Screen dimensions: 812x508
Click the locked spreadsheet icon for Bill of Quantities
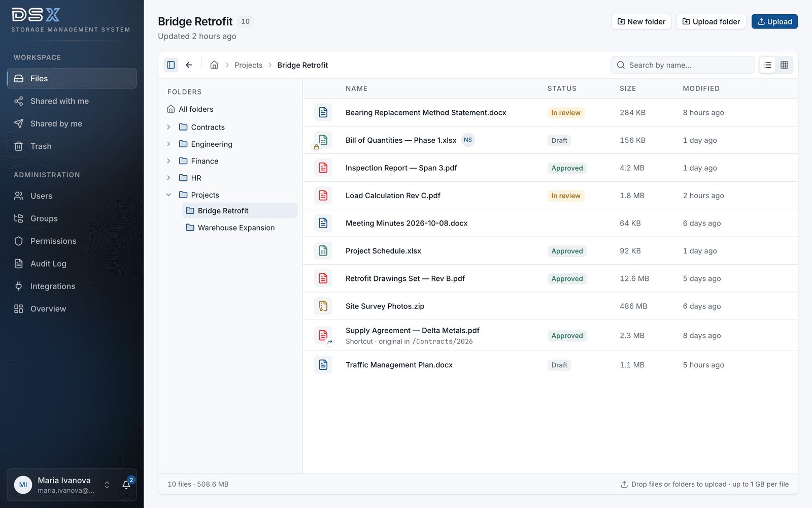[323, 140]
